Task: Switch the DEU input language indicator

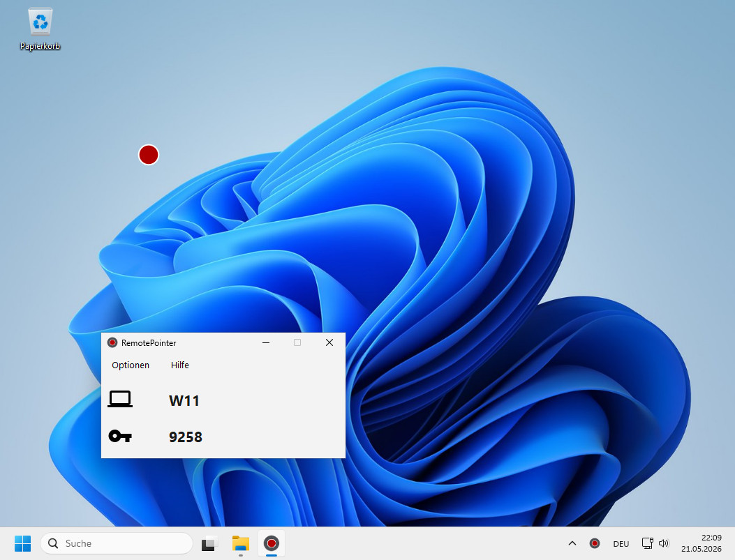Action: (621, 544)
